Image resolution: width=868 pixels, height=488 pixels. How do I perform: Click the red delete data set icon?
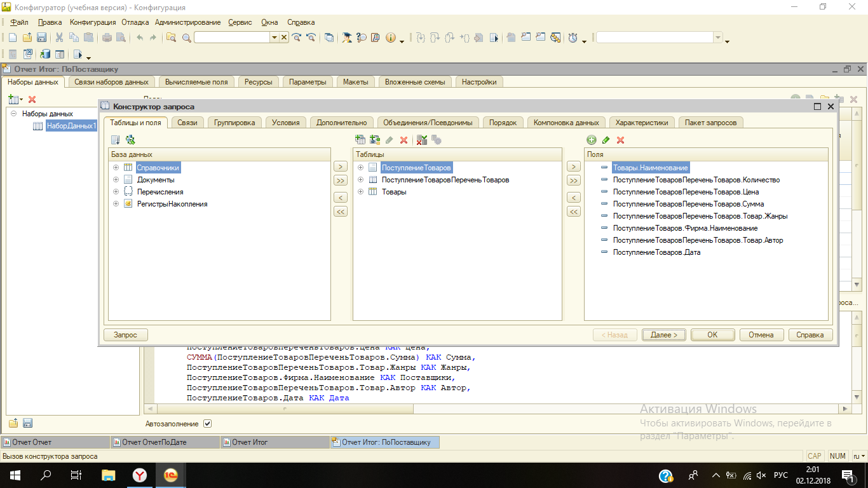tap(32, 99)
